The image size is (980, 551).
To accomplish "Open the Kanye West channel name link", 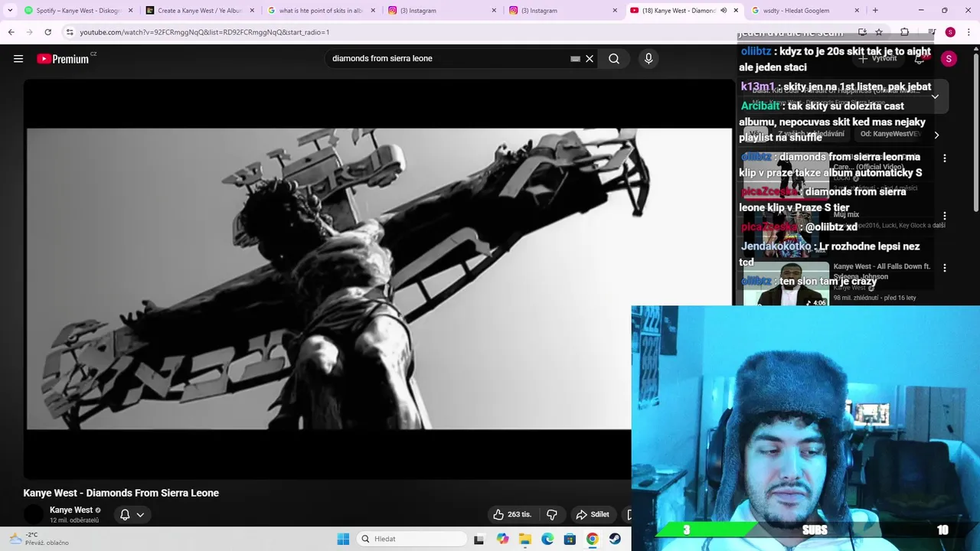I will tap(71, 510).
